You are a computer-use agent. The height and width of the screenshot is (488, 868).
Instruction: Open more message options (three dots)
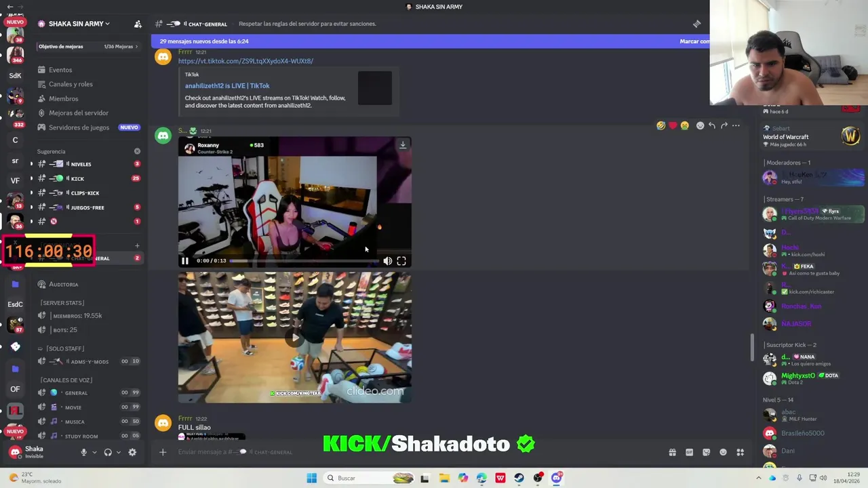point(736,125)
